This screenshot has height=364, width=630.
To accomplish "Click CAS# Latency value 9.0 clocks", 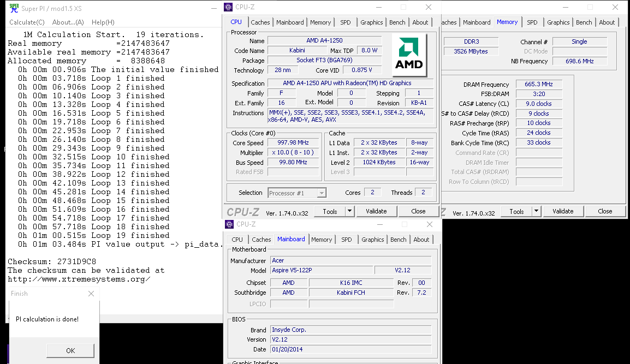I will point(539,104).
